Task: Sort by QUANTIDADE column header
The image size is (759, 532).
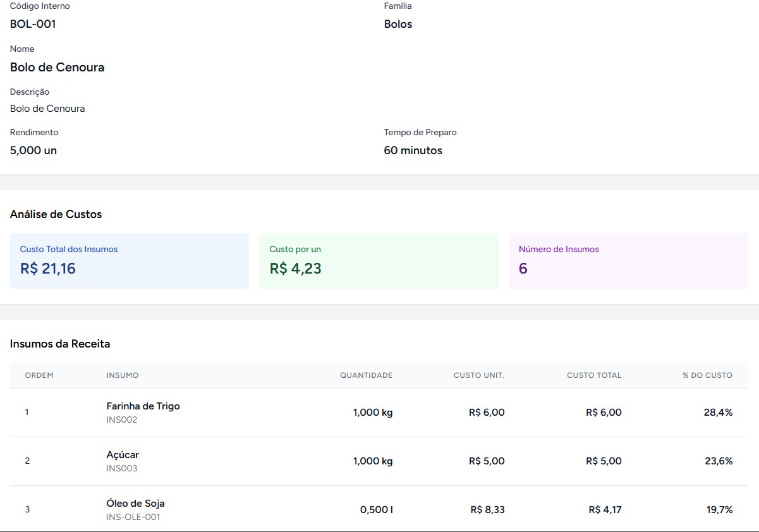Action: 366,375
